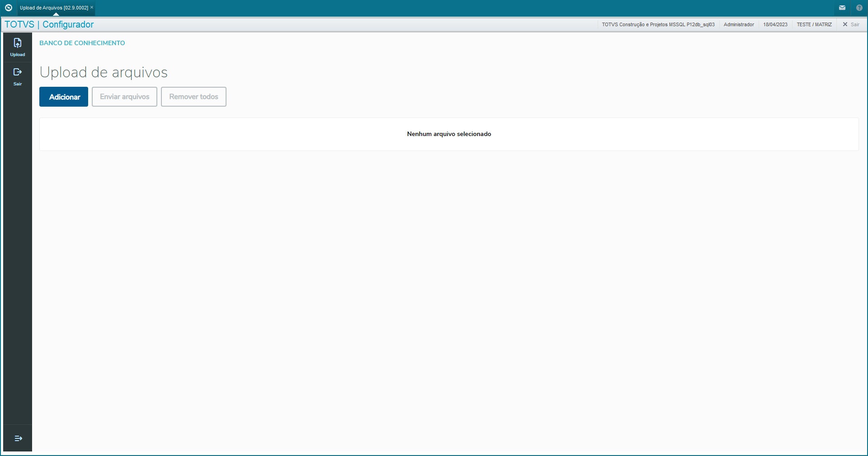Click the TOTVS logo icon at top left
This screenshot has height=456, width=868.
pos(8,8)
